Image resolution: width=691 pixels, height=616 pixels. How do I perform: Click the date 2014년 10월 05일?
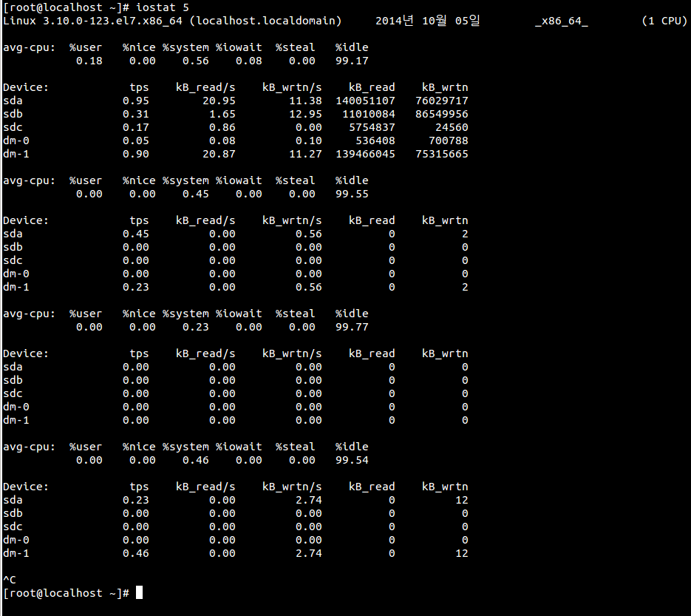pos(427,21)
